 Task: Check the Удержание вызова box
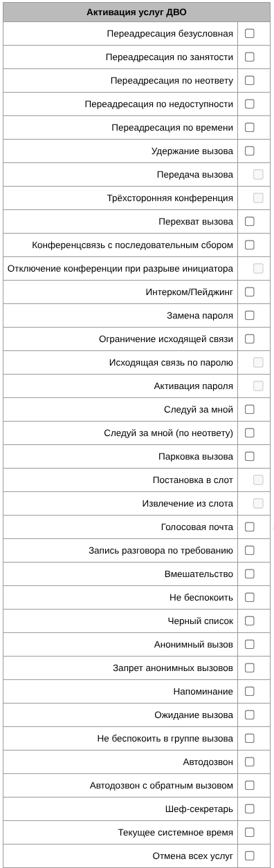250,151
